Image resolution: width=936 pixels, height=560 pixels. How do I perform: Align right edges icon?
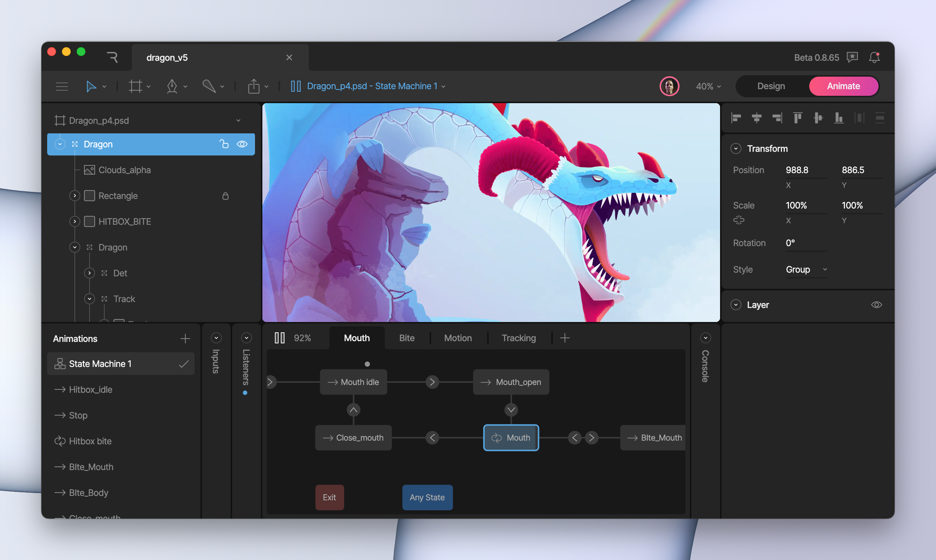click(x=777, y=118)
